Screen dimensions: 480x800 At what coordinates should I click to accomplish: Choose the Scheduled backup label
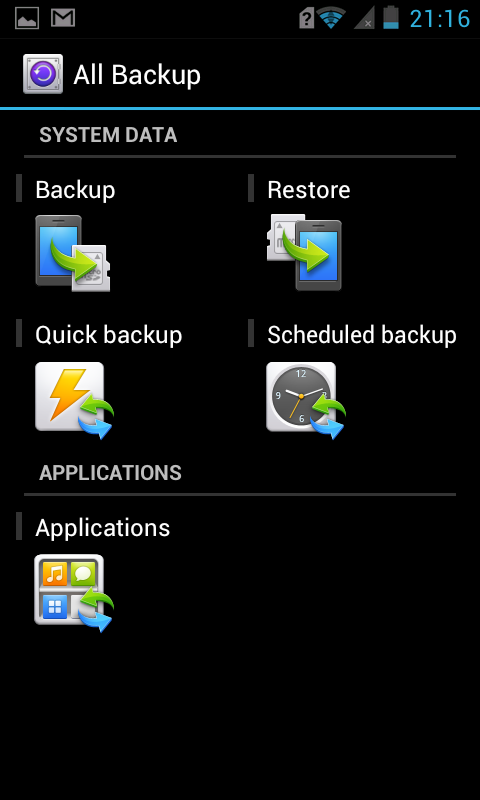tap(362, 335)
